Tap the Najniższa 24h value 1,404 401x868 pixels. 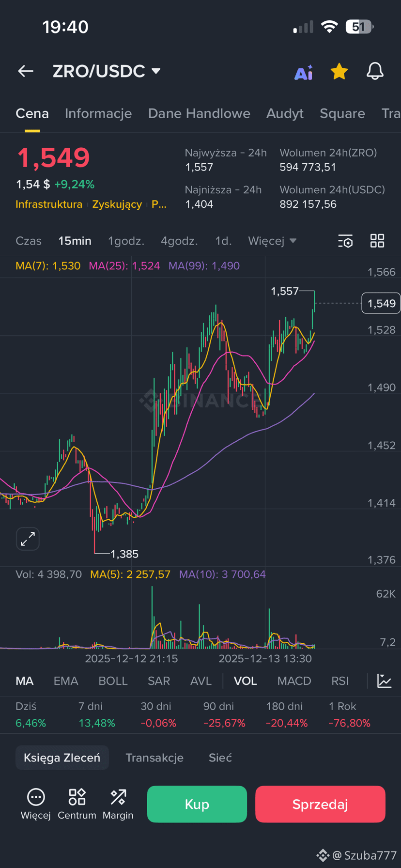pyautogui.click(x=199, y=204)
